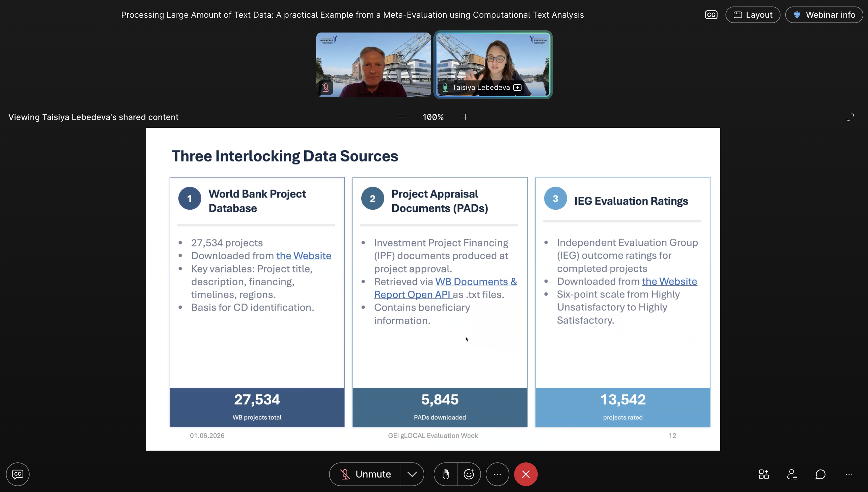This screenshot has width=868, height=492.
Task: Click the Unmute microphone button
Action: (x=365, y=474)
